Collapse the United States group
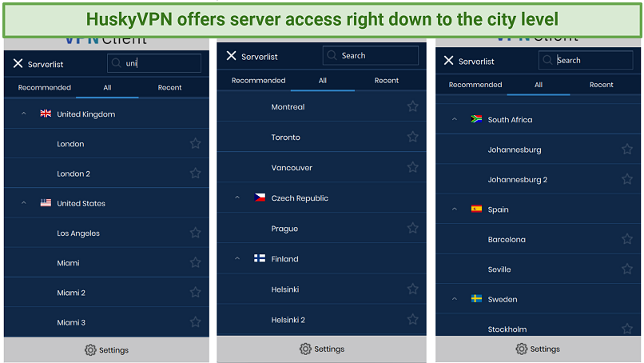Viewport: 644px width, 363px height. (x=24, y=203)
